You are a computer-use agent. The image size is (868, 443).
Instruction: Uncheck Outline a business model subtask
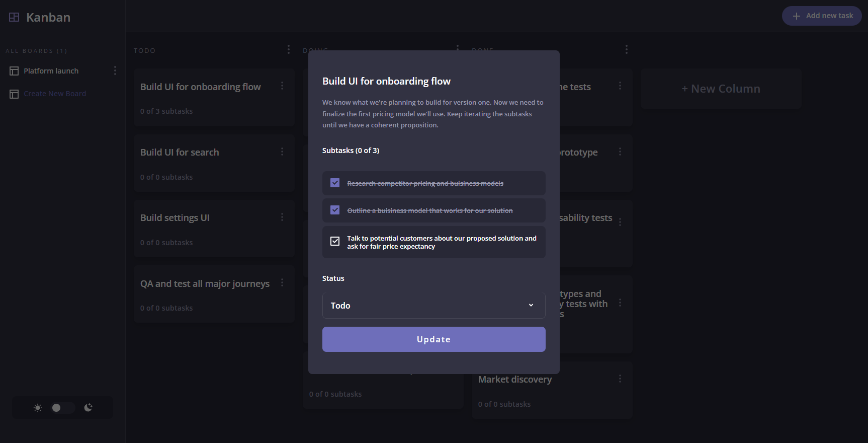pyautogui.click(x=335, y=210)
